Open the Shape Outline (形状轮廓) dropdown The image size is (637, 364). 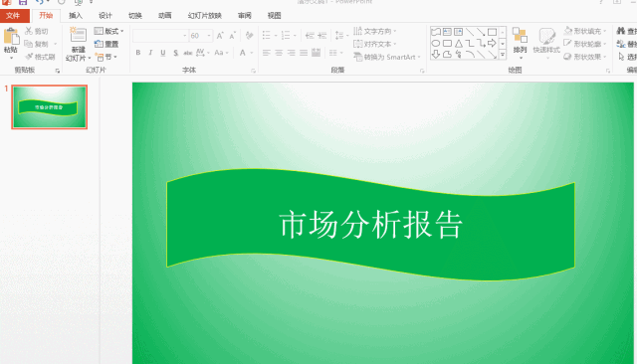click(x=585, y=44)
